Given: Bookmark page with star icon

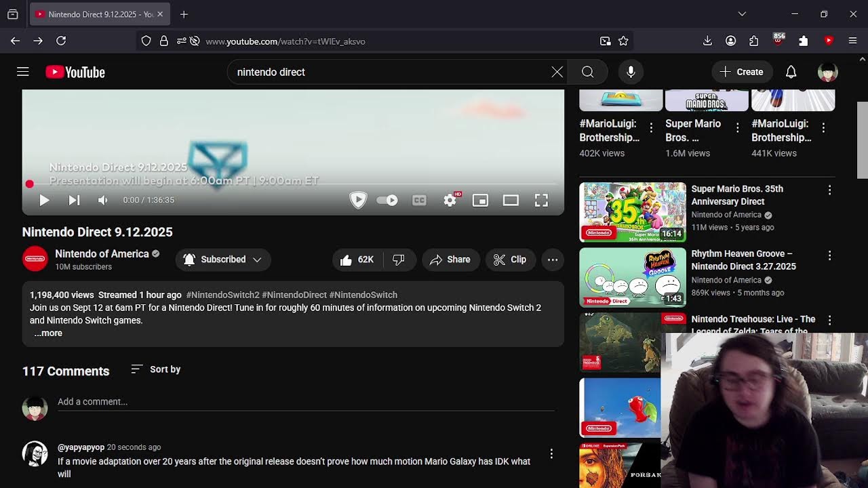Looking at the screenshot, I should pyautogui.click(x=623, y=41).
